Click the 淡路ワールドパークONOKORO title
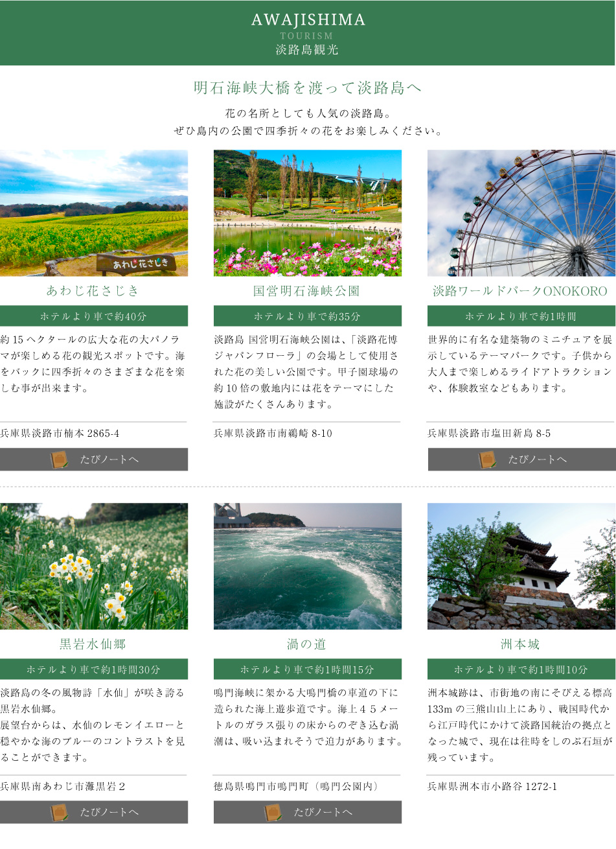Screen dimensions: 616x849 pos(520,291)
